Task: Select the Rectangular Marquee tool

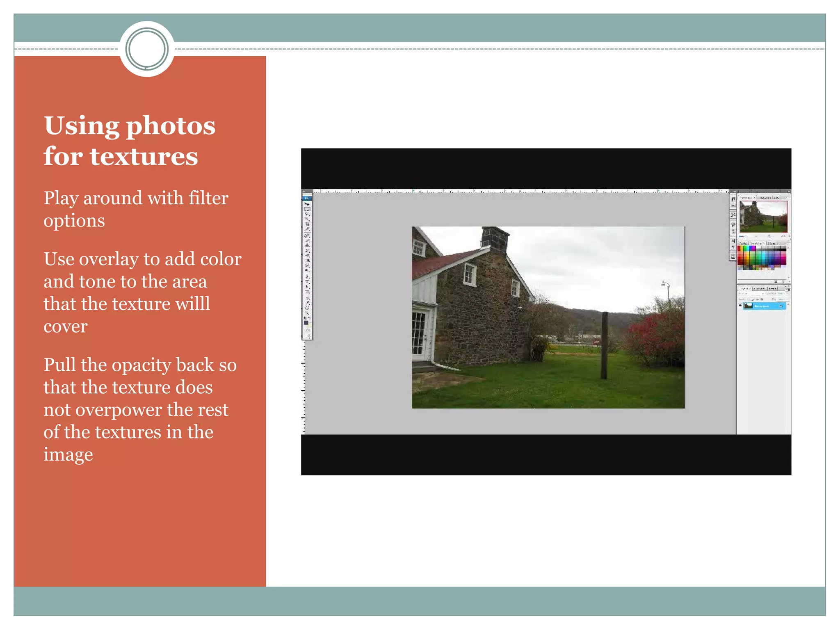Action: point(307,209)
